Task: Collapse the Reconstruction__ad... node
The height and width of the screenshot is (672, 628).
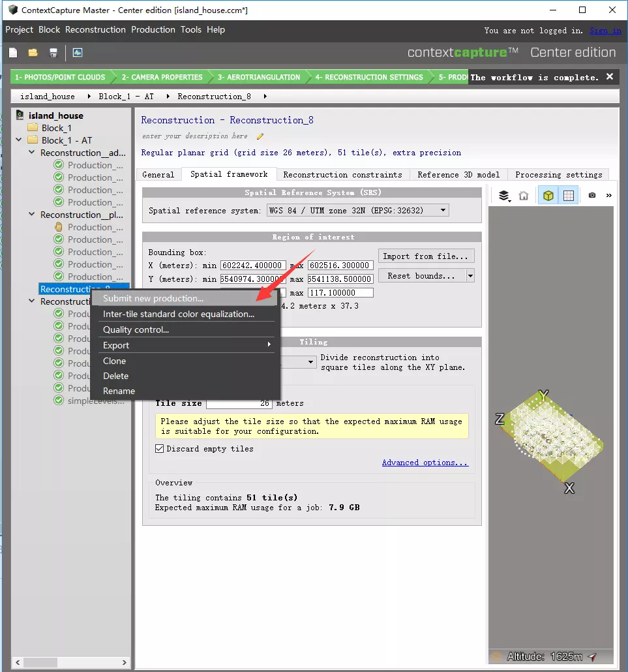Action: click(31, 152)
